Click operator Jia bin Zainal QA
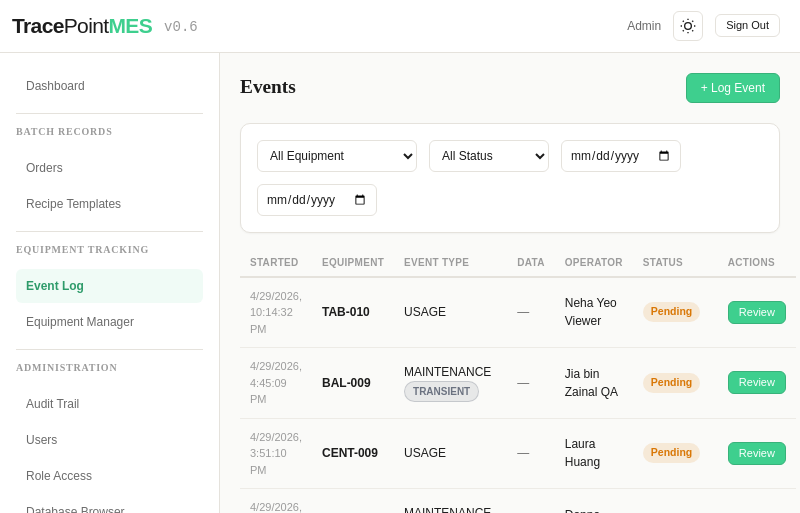Viewport: 800px width, 513px height. click(x=591, y=383)
